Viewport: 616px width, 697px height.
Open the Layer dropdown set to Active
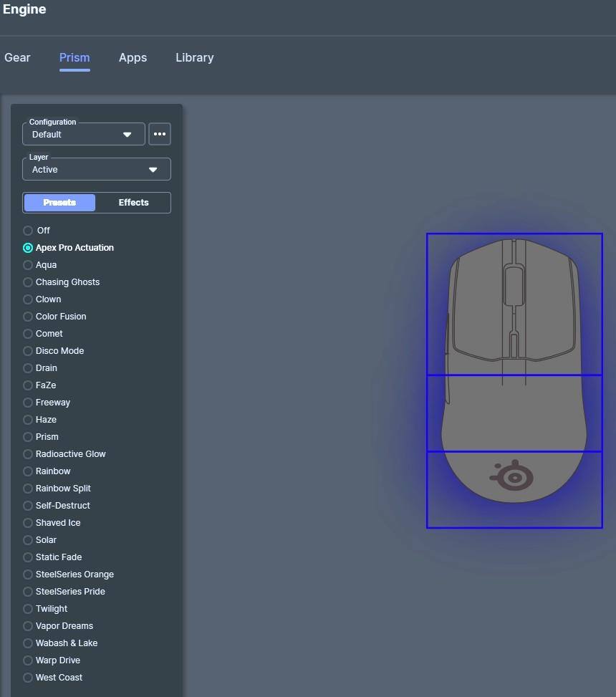click(x=97, y=170)
